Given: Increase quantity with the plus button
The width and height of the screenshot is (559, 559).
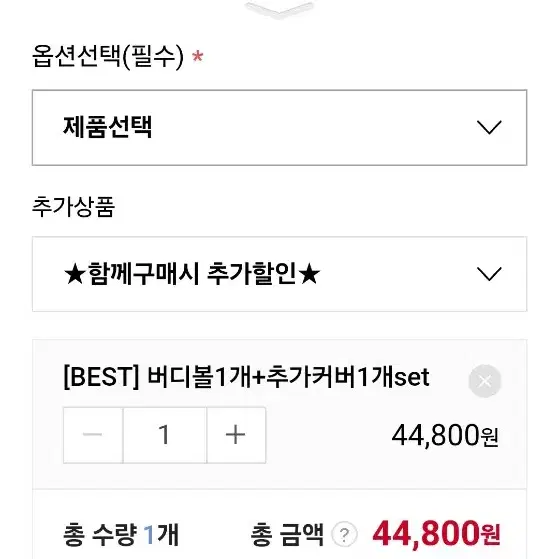Looking at the screenshot, I should point(236,435).
